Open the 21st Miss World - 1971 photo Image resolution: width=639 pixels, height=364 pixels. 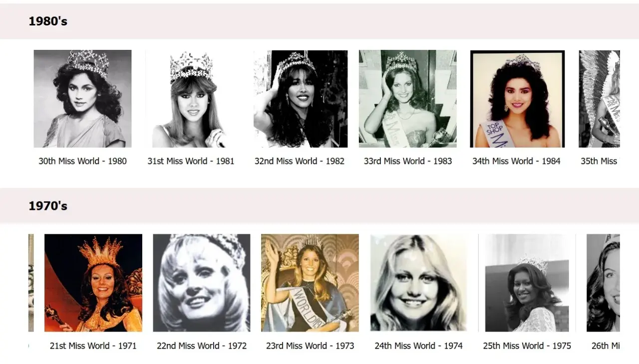[93, 283]
